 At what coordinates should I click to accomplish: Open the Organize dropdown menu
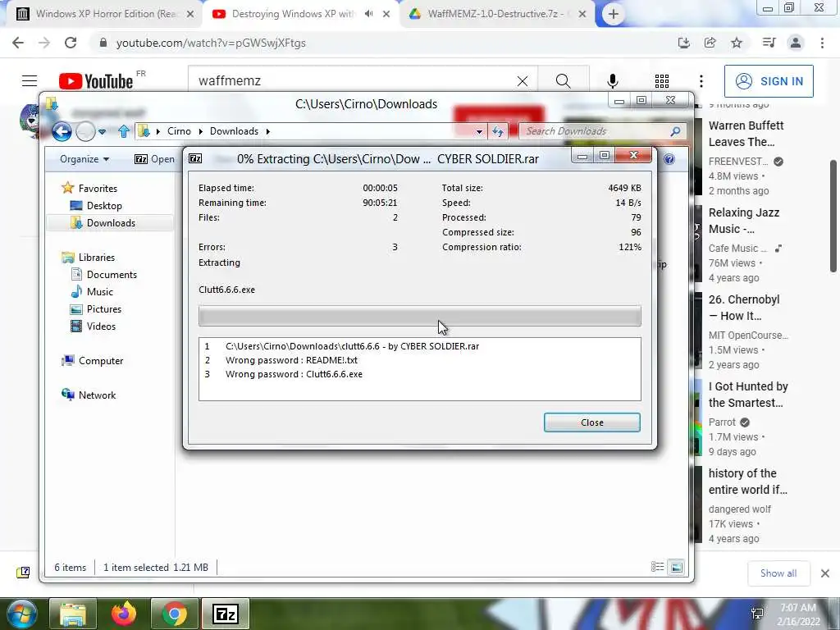pos(84,159)
